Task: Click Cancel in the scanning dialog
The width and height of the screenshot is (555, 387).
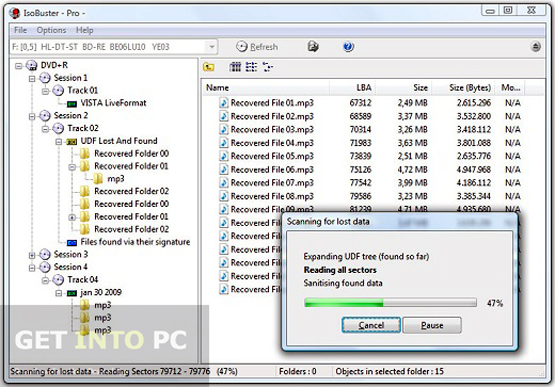Action: [x=371, y=325]
